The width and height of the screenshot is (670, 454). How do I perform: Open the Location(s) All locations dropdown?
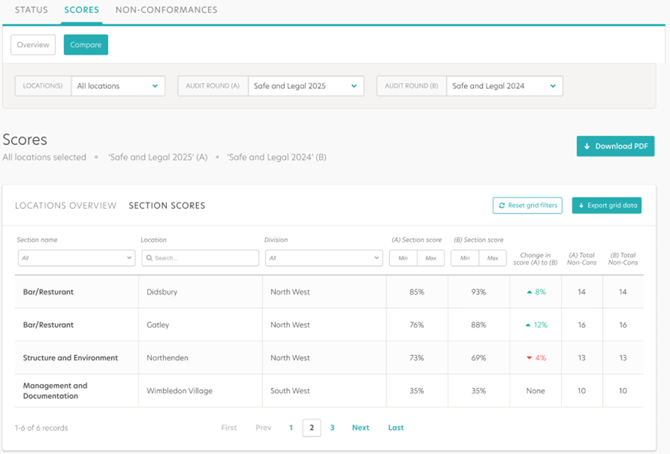(118, 86)
